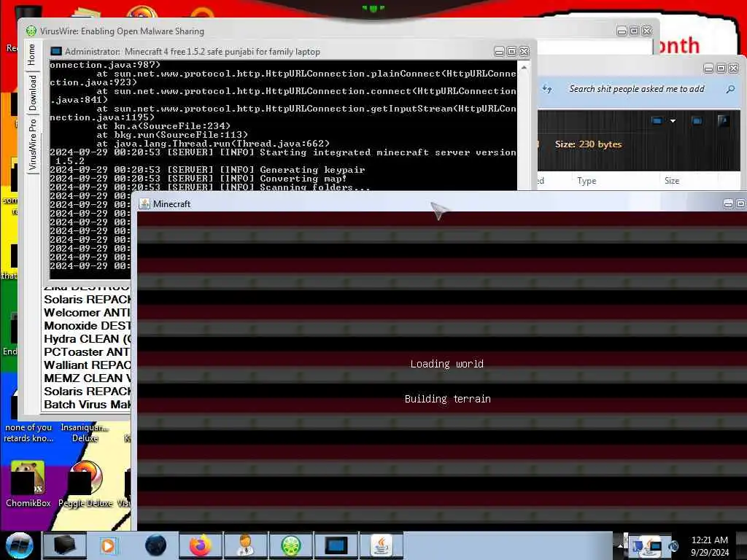Switch to the command prompt taskbar icon
This screenshot has height=560, width=747.
(x=336, y=545)
